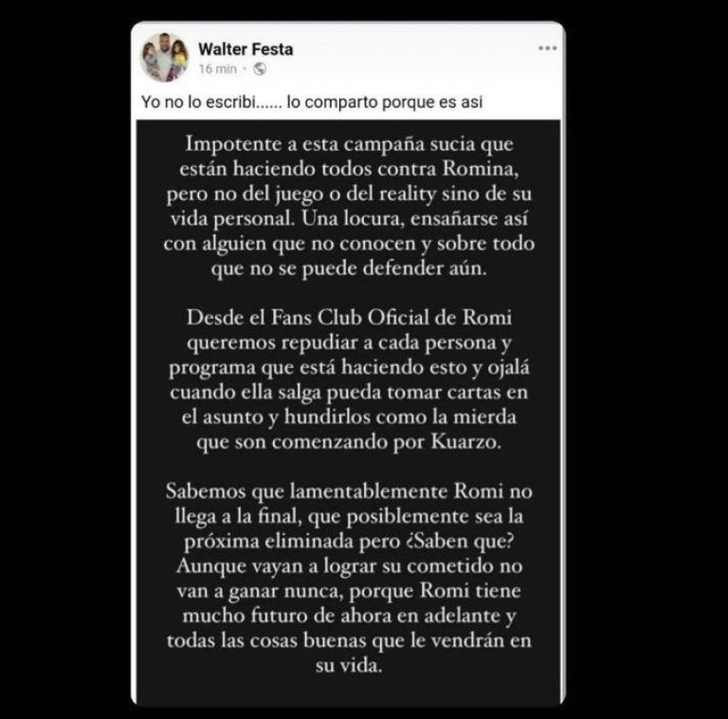Click the name "Romina" in first paragraph

pos(480,168)
